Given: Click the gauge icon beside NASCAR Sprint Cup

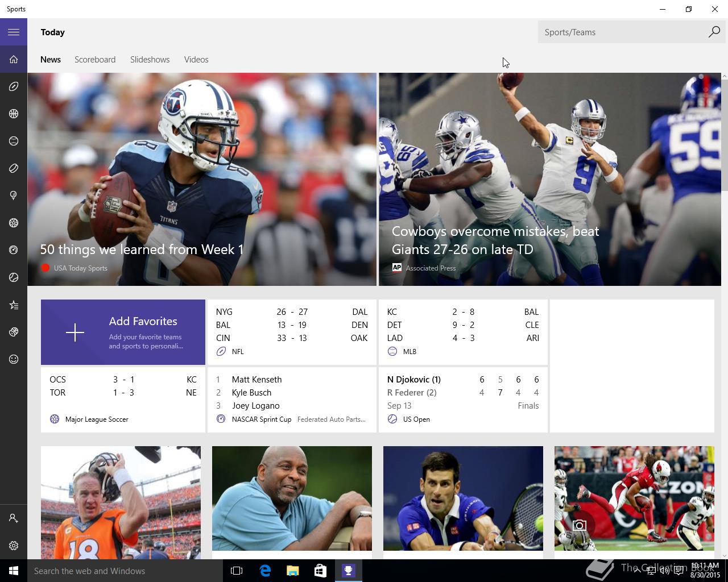Looking at the screenshot, I should 221,419.
